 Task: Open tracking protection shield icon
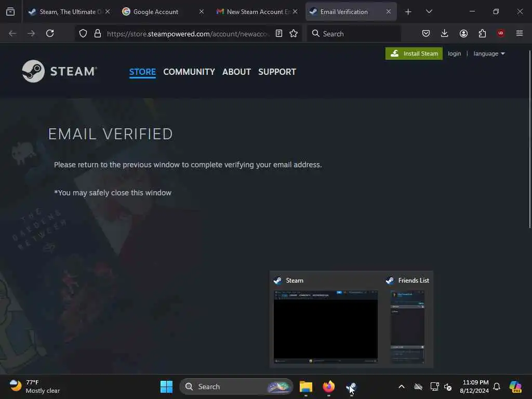(83, 33)
